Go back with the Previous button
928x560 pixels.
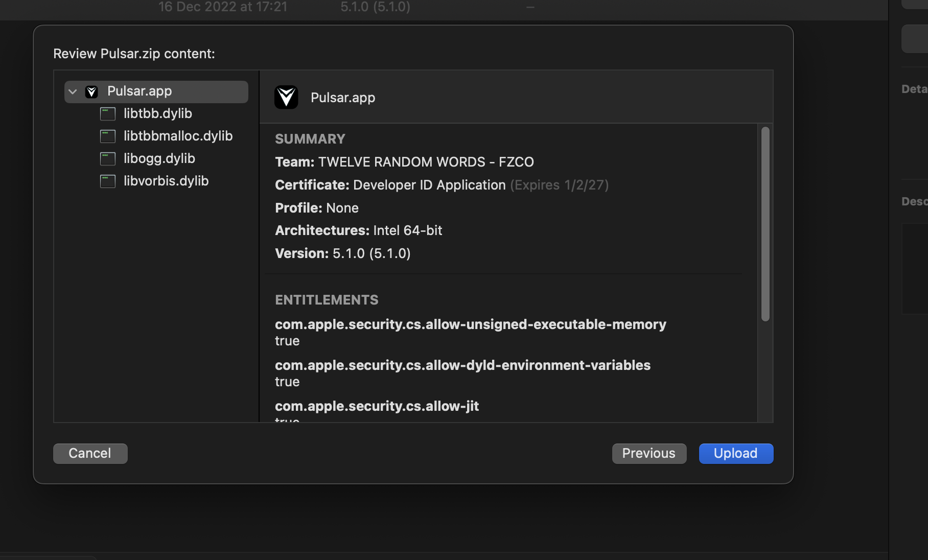tap(649, 454)
